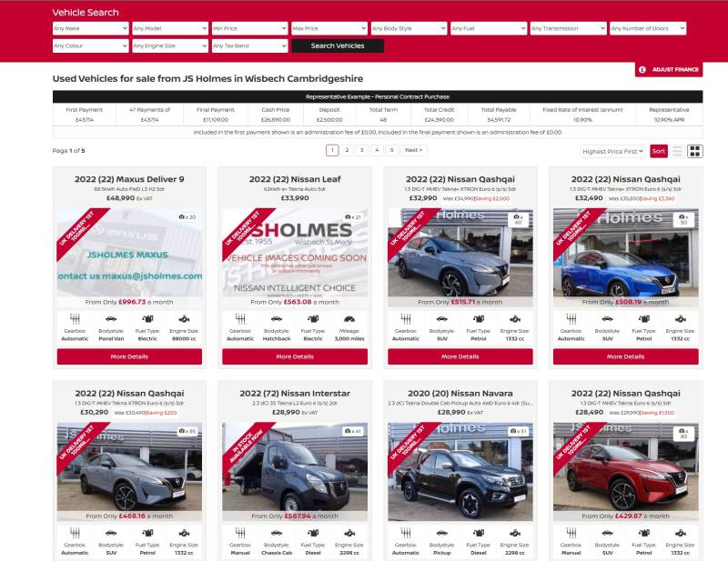The height and width of the screenshot is (561, 728).
Task: Go to page 4 of results
Action: pos(377,150)
